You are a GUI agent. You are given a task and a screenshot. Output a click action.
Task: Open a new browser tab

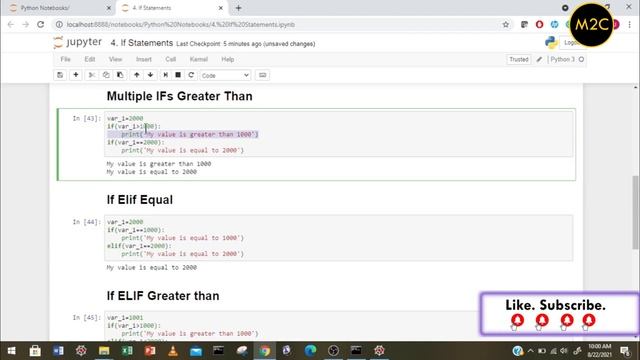click(x=238, y=8)
